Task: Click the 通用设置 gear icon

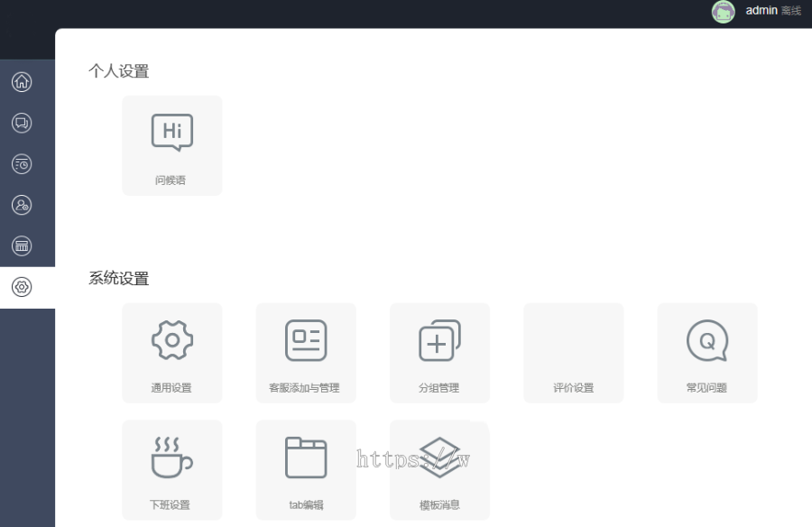Action: coord(172,340)
